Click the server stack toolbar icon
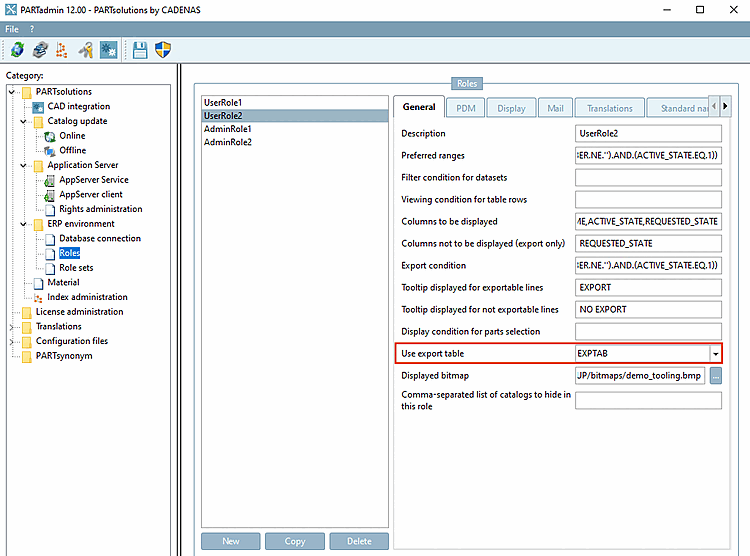Screen dimensions: 750x556 tap(40, 50)
